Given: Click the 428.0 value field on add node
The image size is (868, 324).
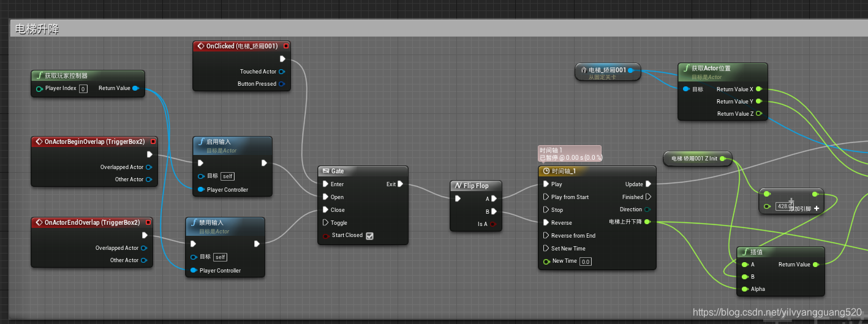Looking at the screenshot, I should [784, 206].
